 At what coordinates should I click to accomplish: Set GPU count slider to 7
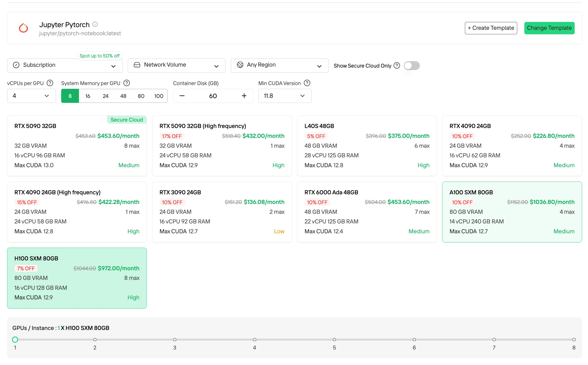(x=494, y=340)
